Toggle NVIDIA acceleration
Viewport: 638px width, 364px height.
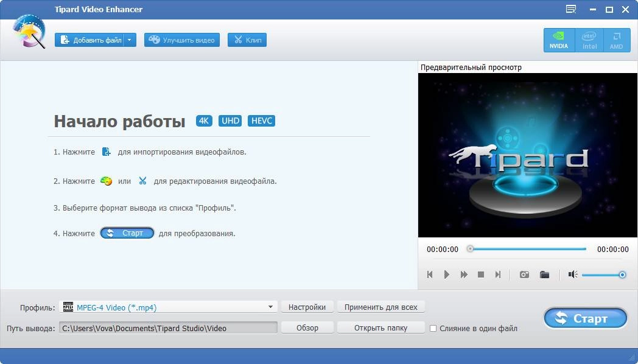559,40
